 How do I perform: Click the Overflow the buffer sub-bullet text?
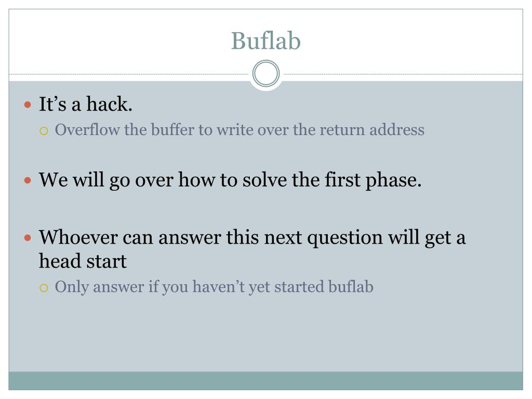coord(240,129)
